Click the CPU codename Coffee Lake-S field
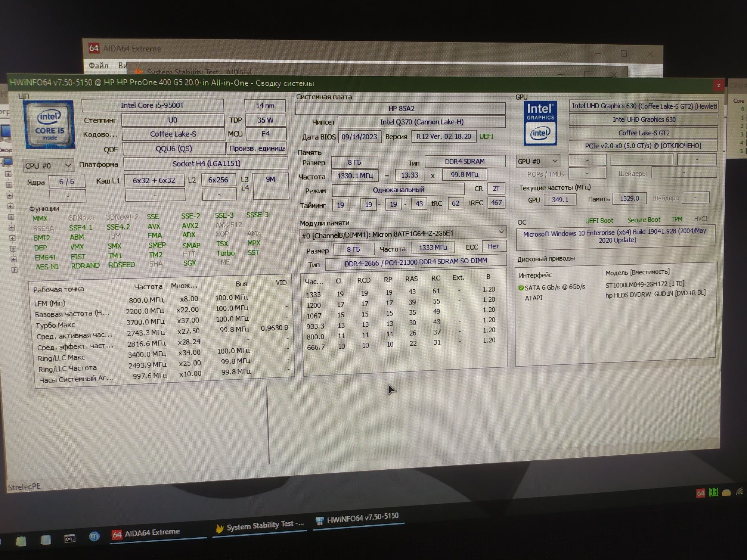The width and height of the screenshot is (747, 560). [x=173, y=134]
